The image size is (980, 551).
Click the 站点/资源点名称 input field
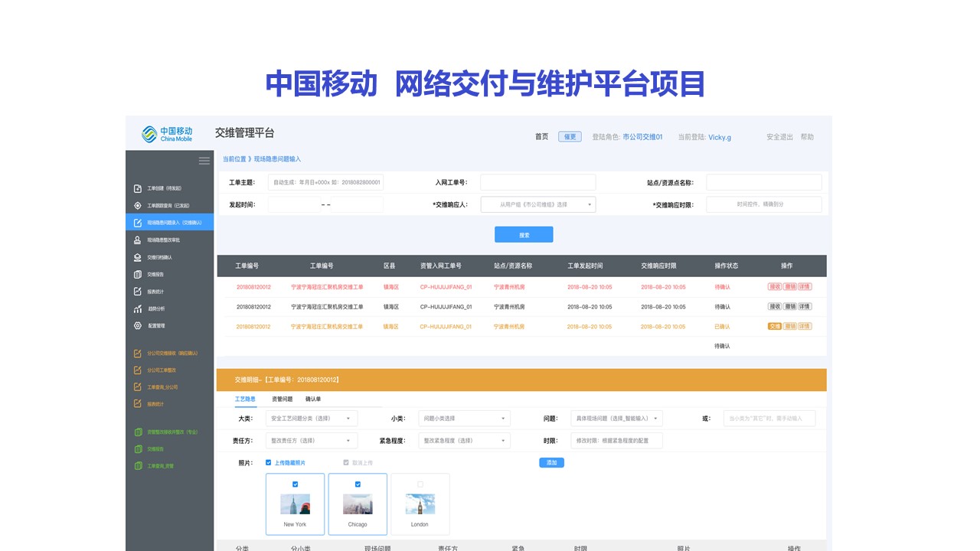click(x=763, y=182)
